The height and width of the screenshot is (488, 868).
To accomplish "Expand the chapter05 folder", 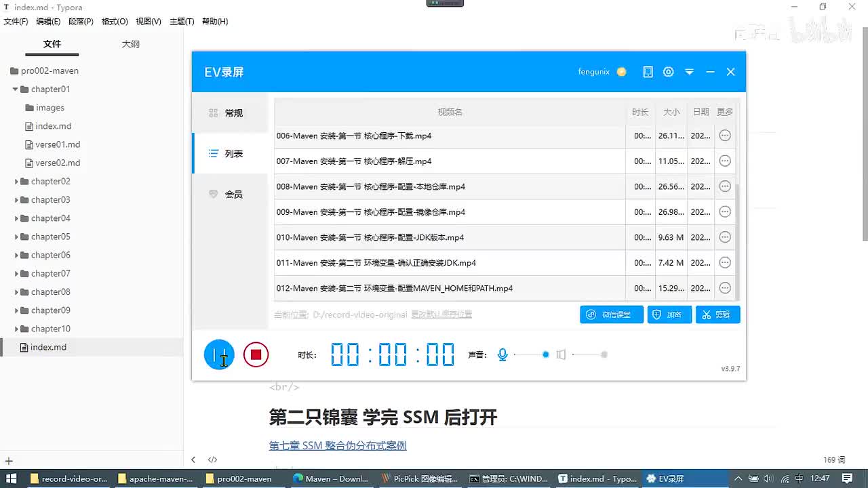I will [16, 237].
